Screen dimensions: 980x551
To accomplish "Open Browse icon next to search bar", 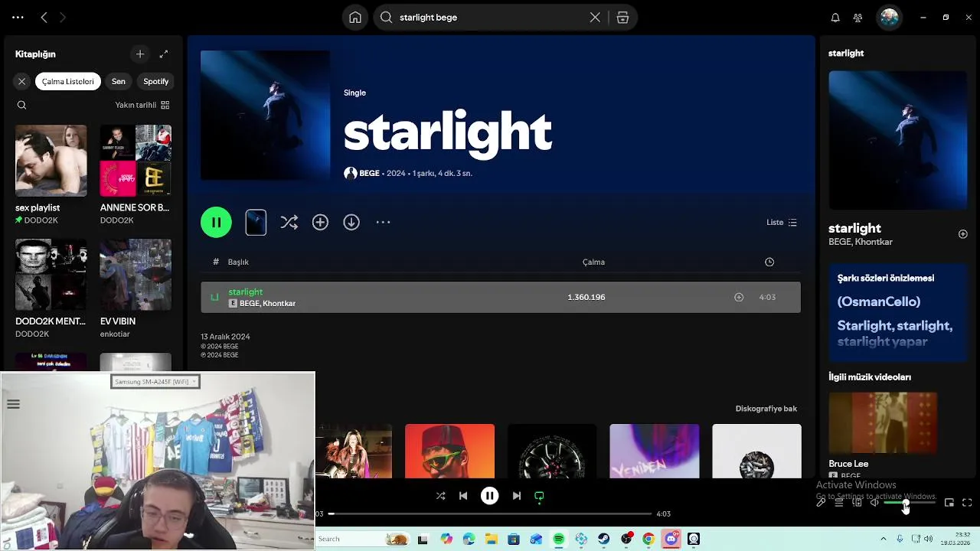I will [622, 18].
